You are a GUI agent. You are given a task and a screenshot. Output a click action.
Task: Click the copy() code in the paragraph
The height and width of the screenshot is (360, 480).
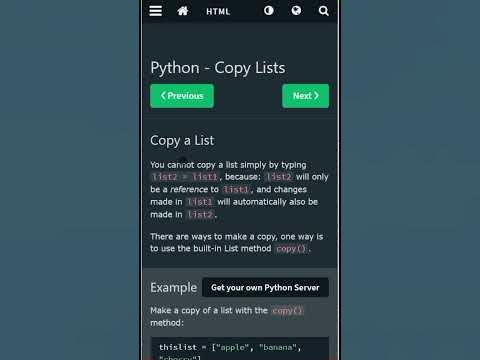(291, 249)
